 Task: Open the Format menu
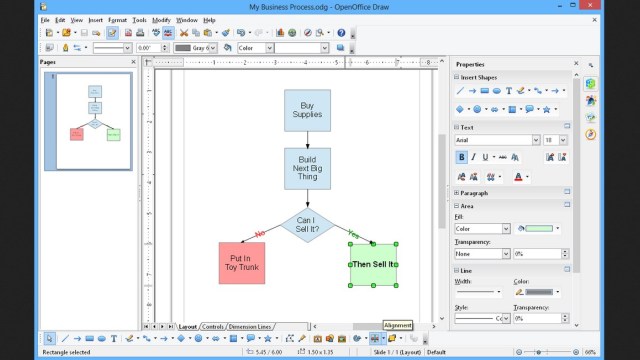click(x=118, y=20)
